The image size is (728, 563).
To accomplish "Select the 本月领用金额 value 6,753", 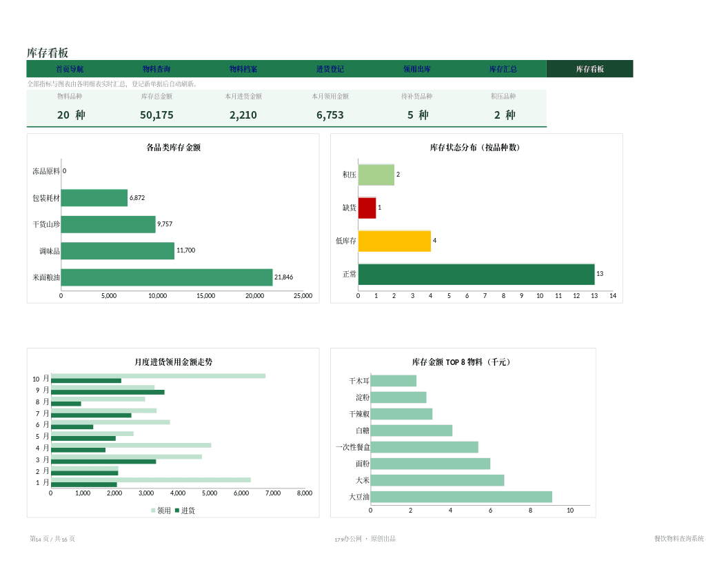I will click(330, 115).
